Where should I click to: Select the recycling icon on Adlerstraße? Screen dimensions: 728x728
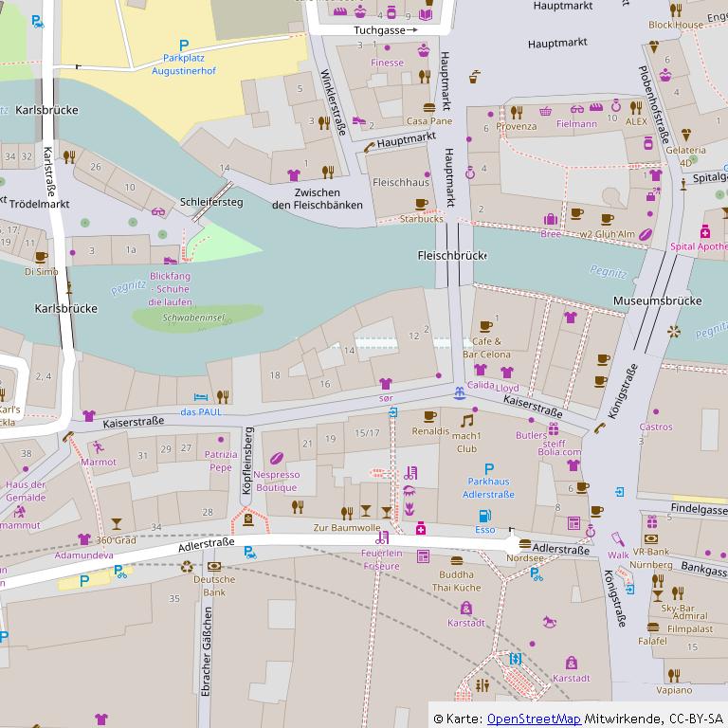coord(187,567)
